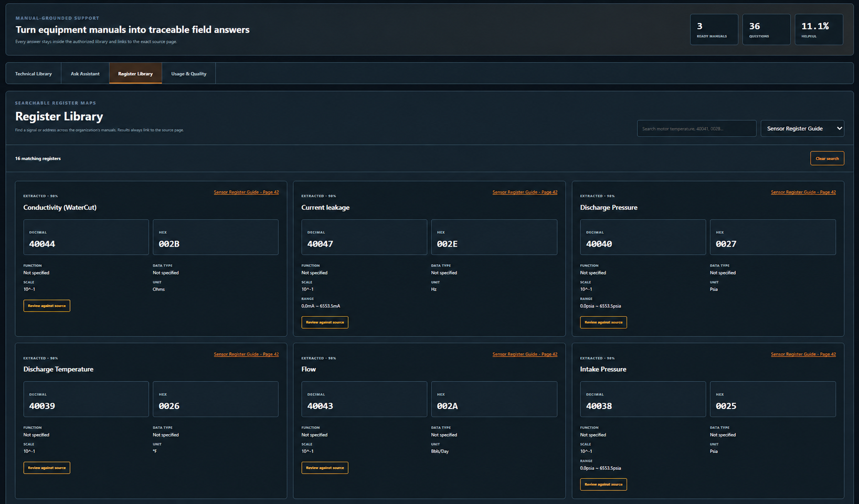The image size is (859, 504).
Task: Switch to Ask Assistant tab
Action: [85, 73]
